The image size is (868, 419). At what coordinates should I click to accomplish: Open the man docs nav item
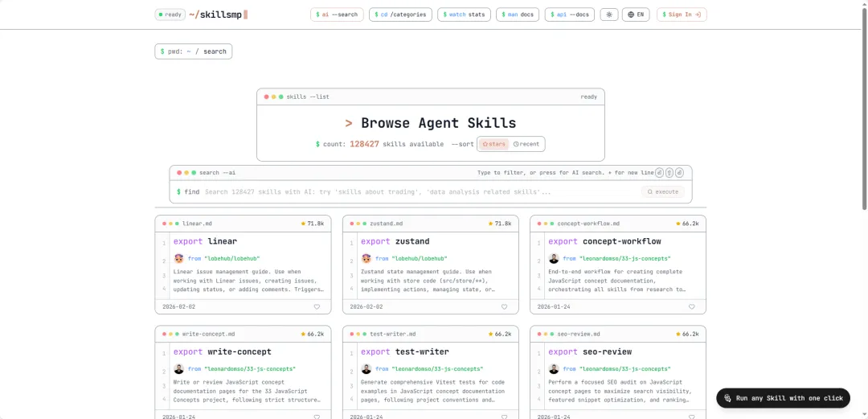pos(518,14)
